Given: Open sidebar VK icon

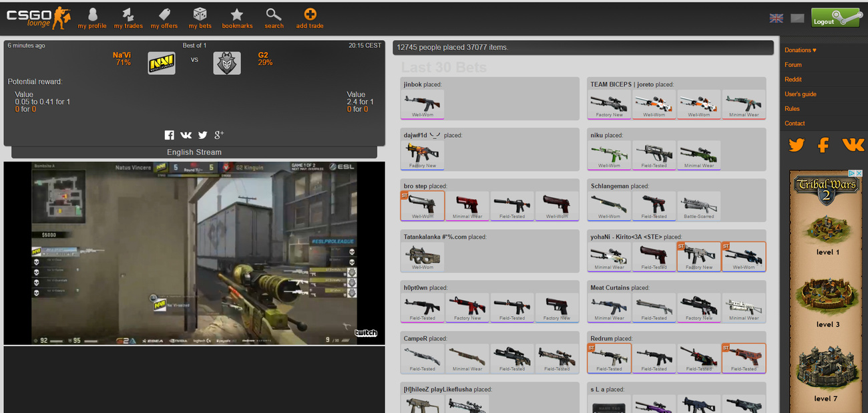Looking at the screenshot, I should [853, 144].
